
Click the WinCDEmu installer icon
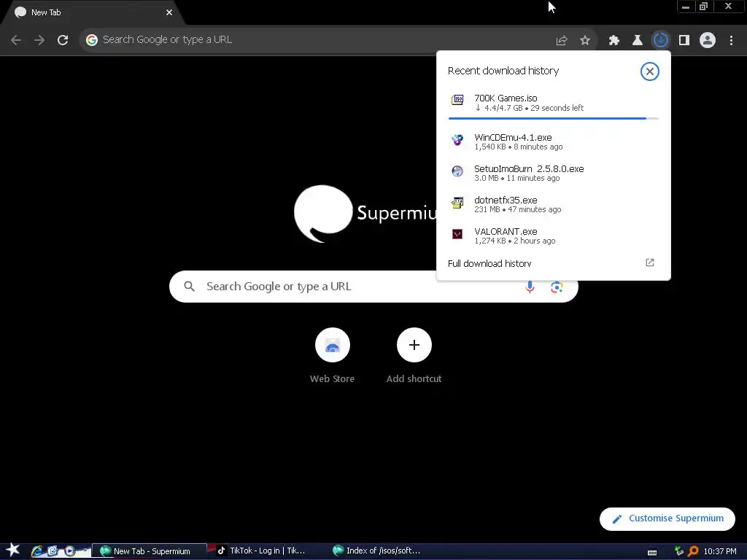click(x=457, y=139)
